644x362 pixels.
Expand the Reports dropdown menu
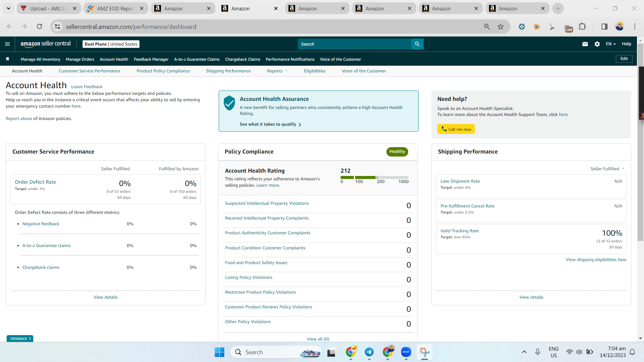point(277,71)
